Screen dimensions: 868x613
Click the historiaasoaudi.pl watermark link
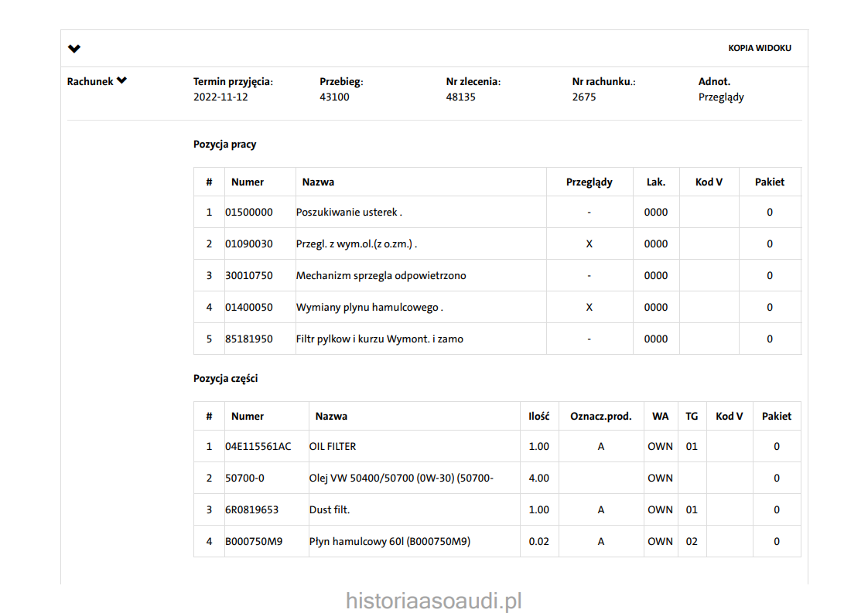(x=434, y=601)
